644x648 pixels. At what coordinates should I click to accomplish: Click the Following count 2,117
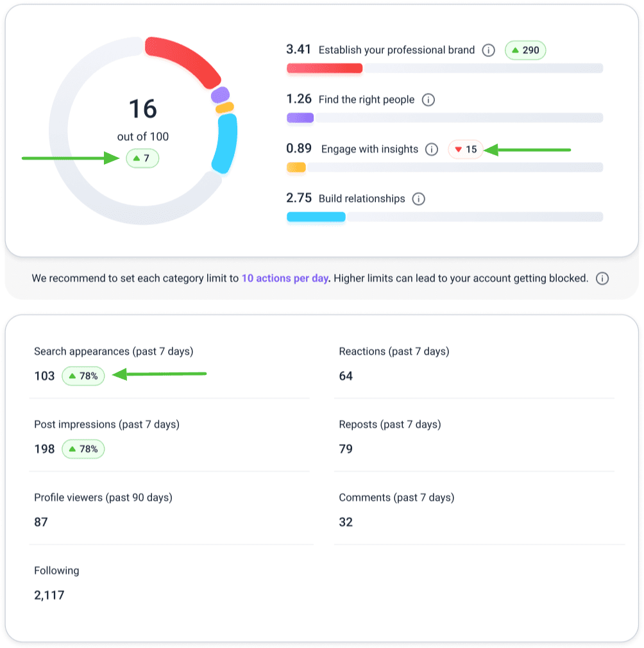pos(49,595)
